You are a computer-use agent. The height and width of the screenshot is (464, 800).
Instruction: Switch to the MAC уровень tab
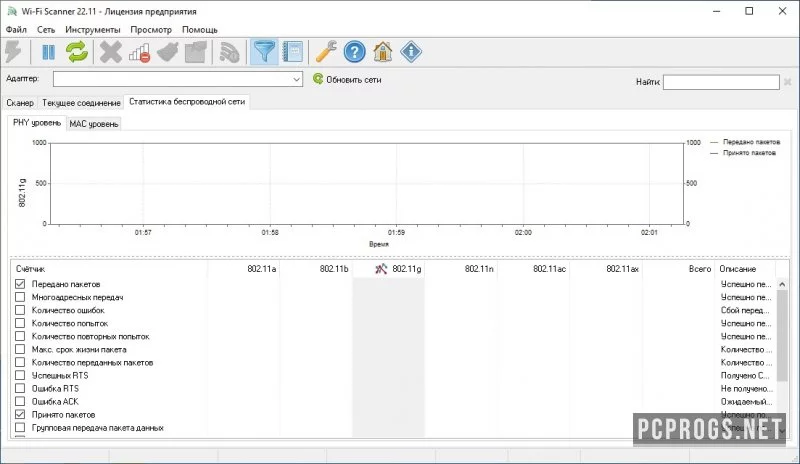tap(94, 124)
